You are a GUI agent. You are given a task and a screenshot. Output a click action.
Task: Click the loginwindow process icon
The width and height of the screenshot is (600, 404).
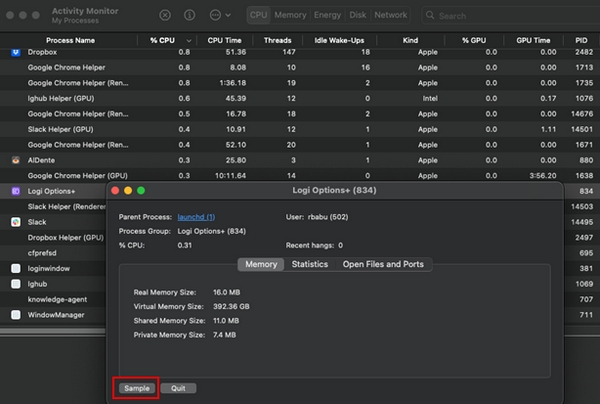[16, 269]
